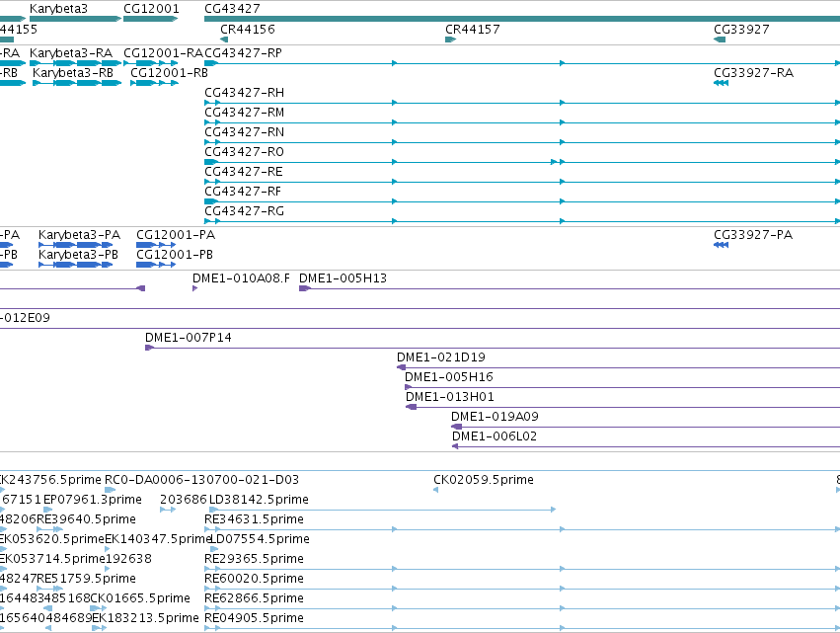Select the EP07961.3prime EST

[x=47, y=510]
